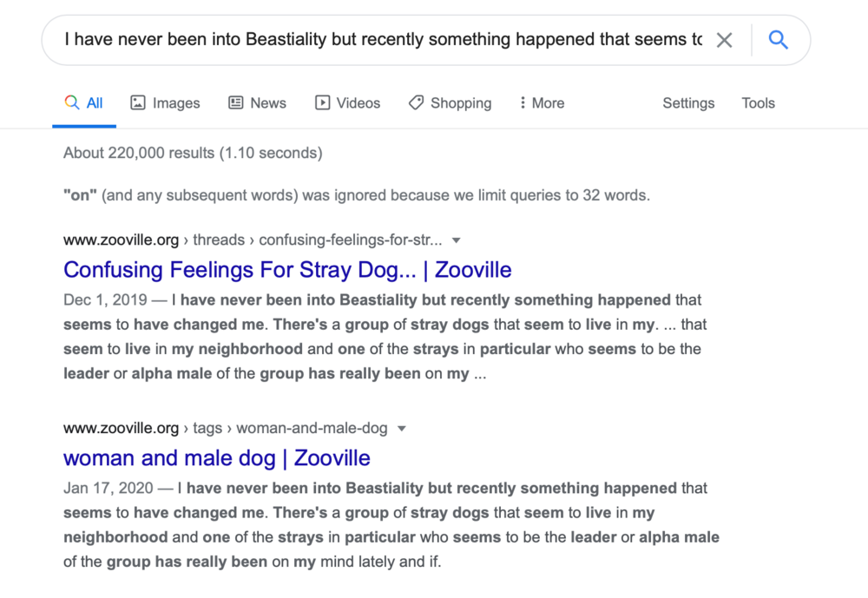Select the Videos tab label

tap(358, 102)
